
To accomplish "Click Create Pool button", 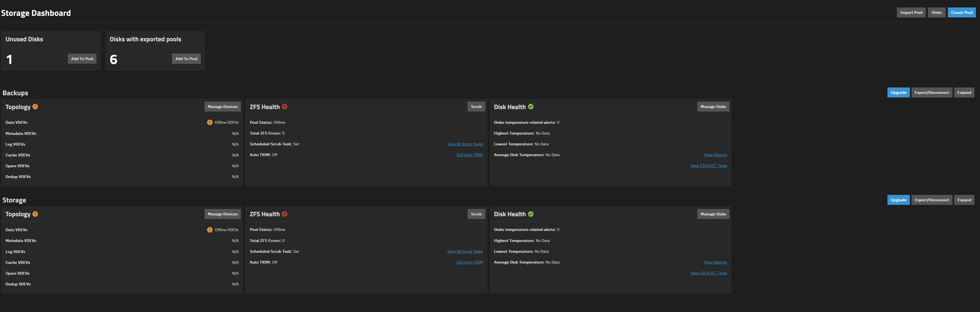I will (961, 12).
